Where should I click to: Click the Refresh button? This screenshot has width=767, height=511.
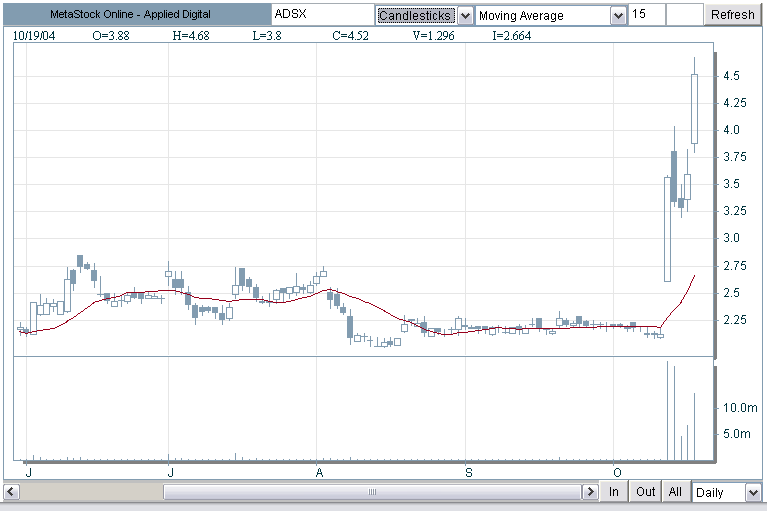732,15
